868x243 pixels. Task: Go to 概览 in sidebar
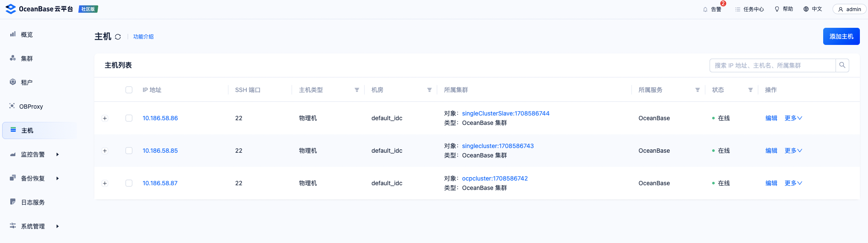pyautogui.click(x=27, y=35)
